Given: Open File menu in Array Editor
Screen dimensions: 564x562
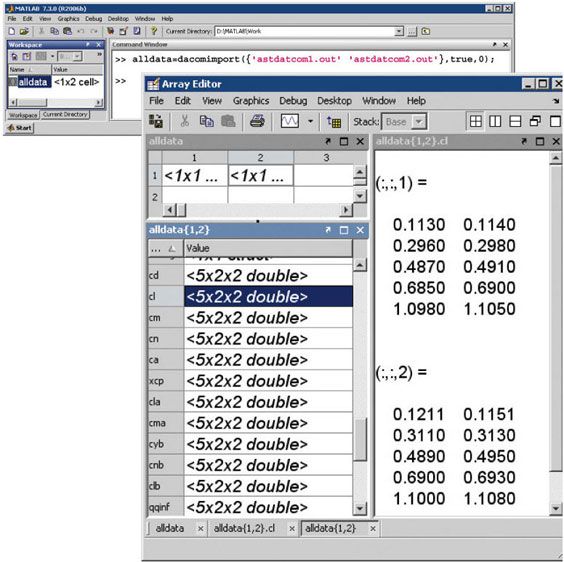Looking at the screenshot, I should (156, 101).
